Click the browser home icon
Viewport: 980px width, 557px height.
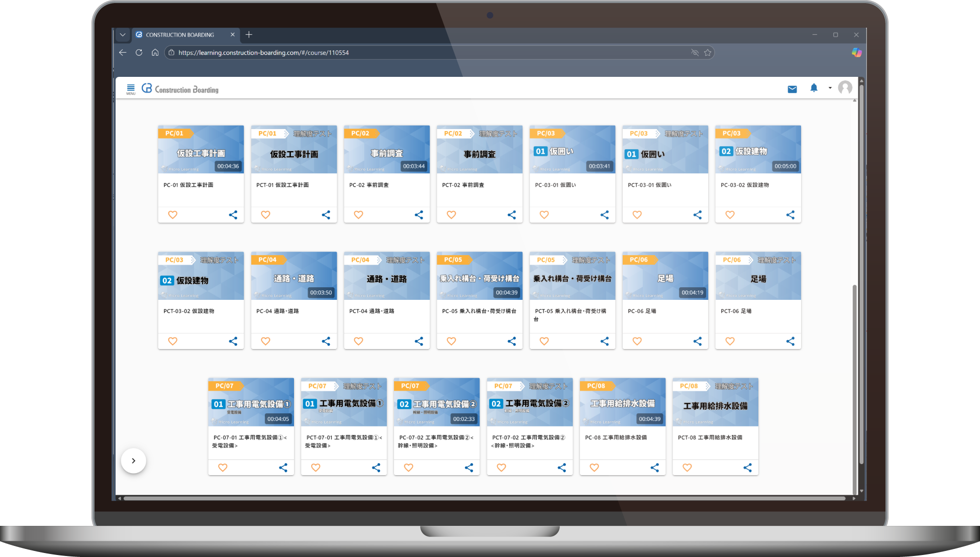(155, 52)
